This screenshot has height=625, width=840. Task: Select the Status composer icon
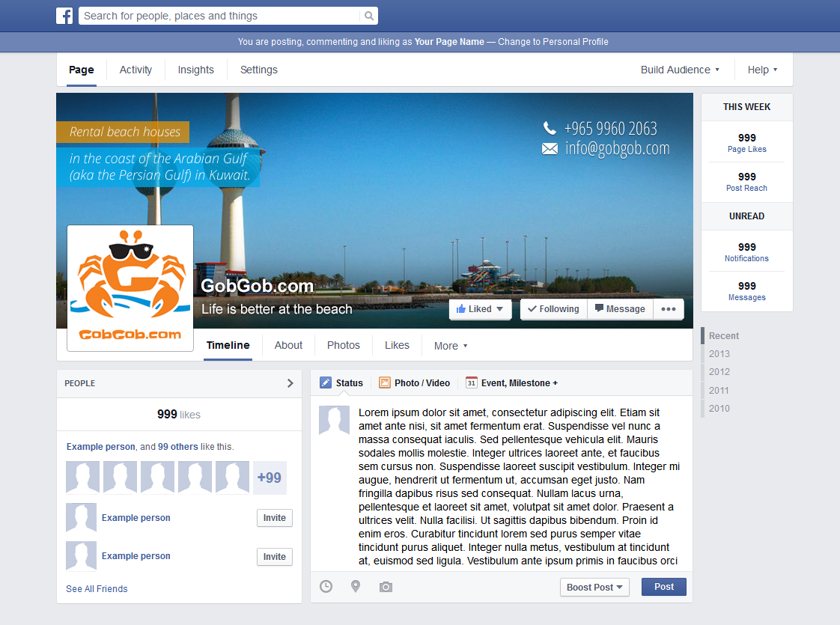coord(326,382)
